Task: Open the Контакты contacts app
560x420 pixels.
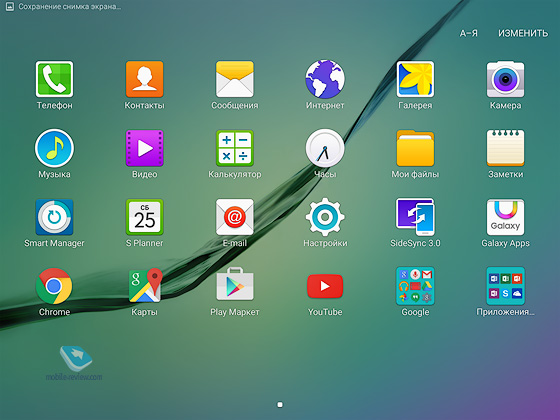Action: coord(144,79)
